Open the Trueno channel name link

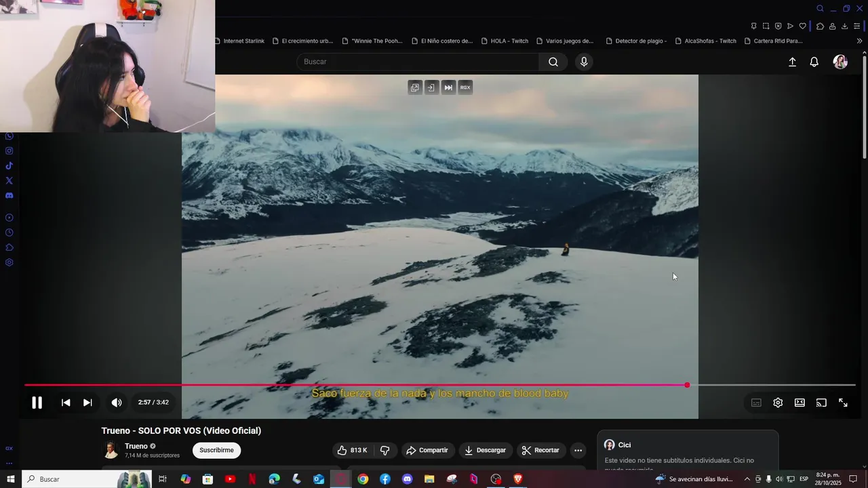coord(136,446)
